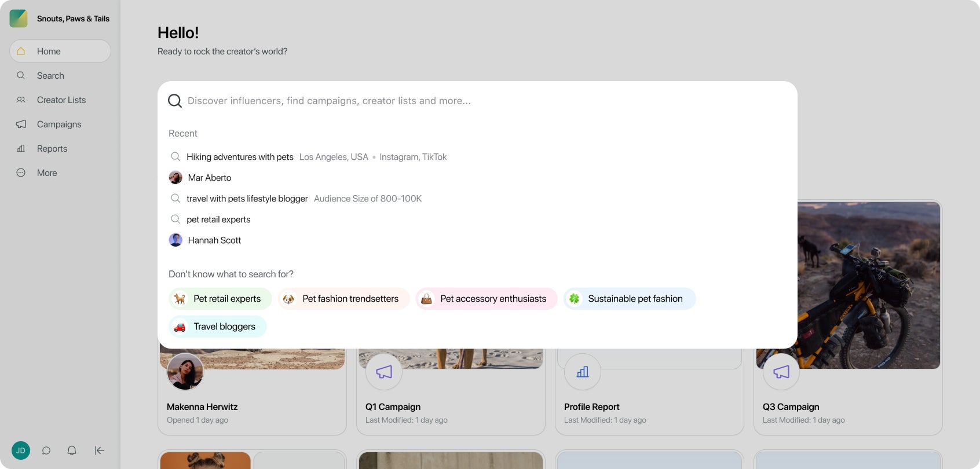Open recent profile Mar Aberto

[x=210, y=178]
